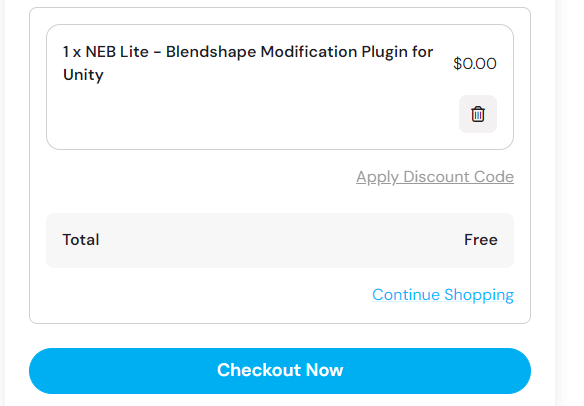The image size is (584, 406).
Task: Click the word 'Shopping' in Continue Shopping
Action: click(x=479, y=295)
